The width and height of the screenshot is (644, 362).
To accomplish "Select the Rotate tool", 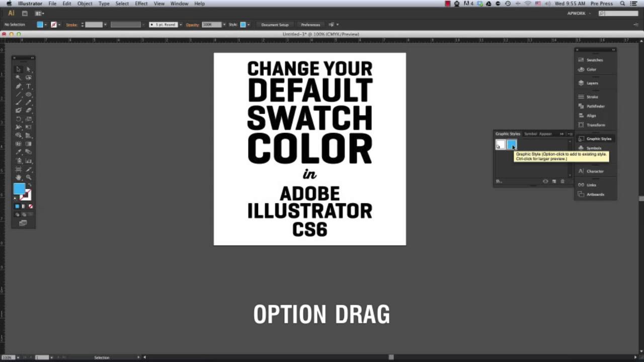I will point(18,119).
